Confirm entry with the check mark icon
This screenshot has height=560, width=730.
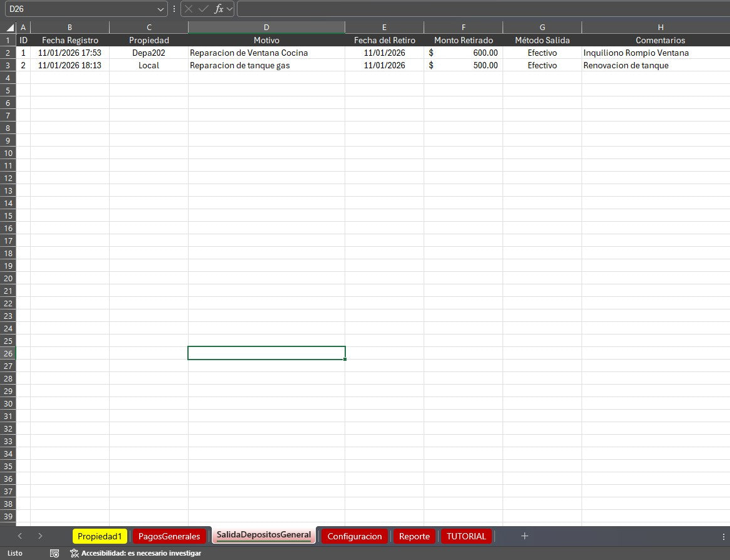pos(202,9)
